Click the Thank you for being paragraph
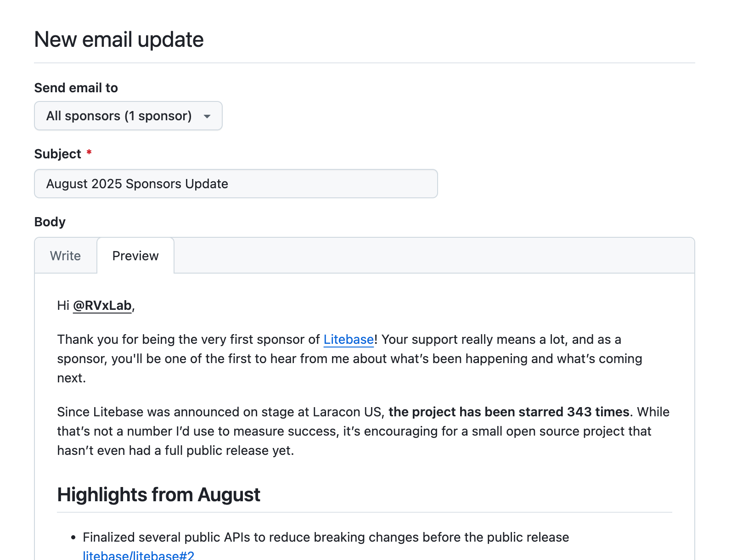The width and height of the screenshot is (754, 560). coord(349,359)
